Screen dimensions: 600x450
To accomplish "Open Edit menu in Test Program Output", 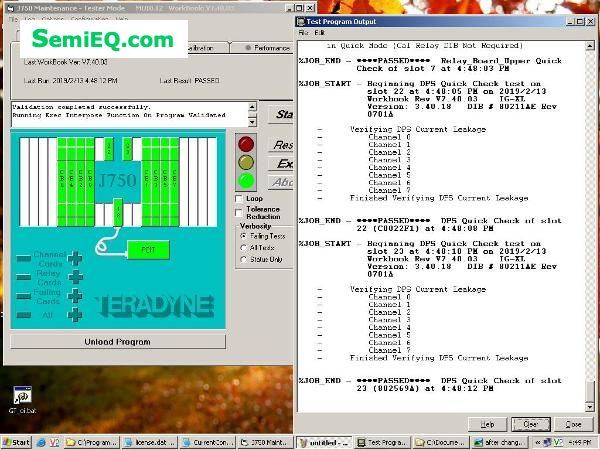I will [x=319, y=33].
